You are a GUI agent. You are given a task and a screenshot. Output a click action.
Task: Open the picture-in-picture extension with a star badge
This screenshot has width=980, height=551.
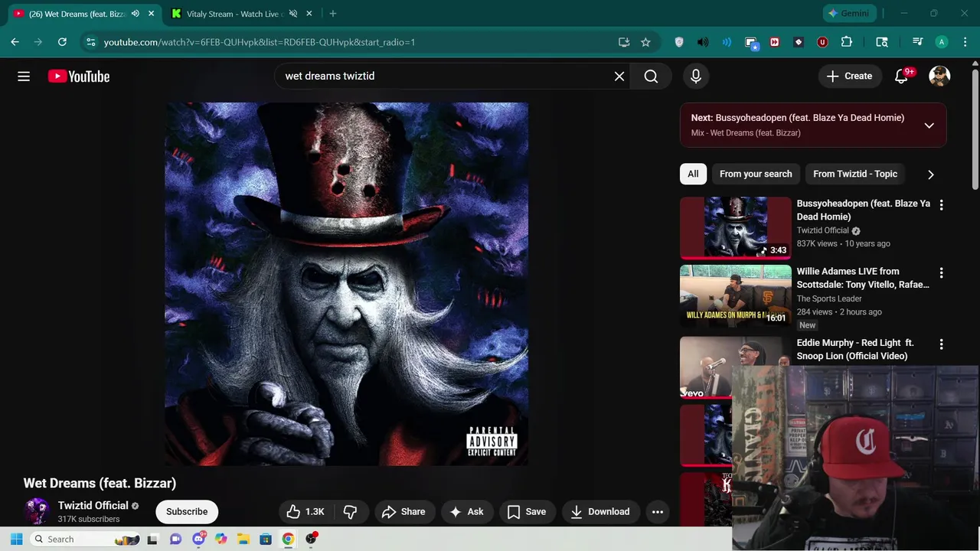click(751, 43)
